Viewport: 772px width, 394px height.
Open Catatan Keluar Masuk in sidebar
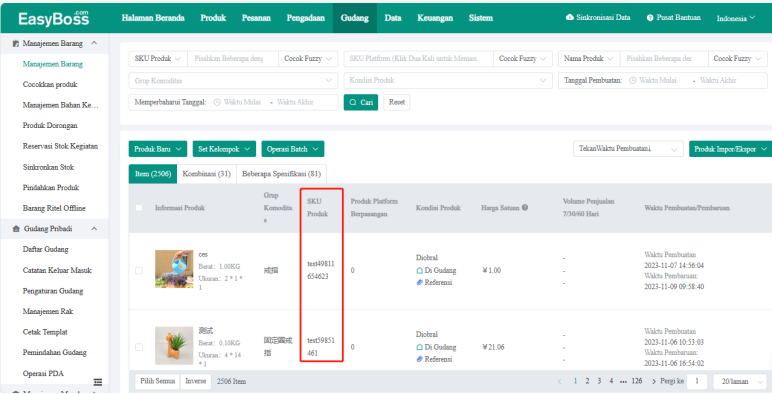click(57, 270)
